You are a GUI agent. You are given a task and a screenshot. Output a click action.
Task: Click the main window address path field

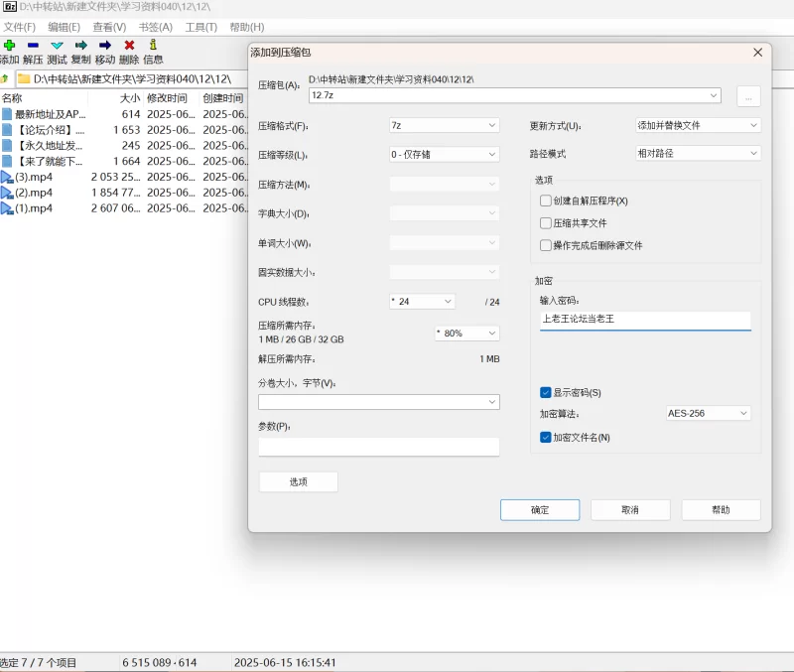[132, 78]
